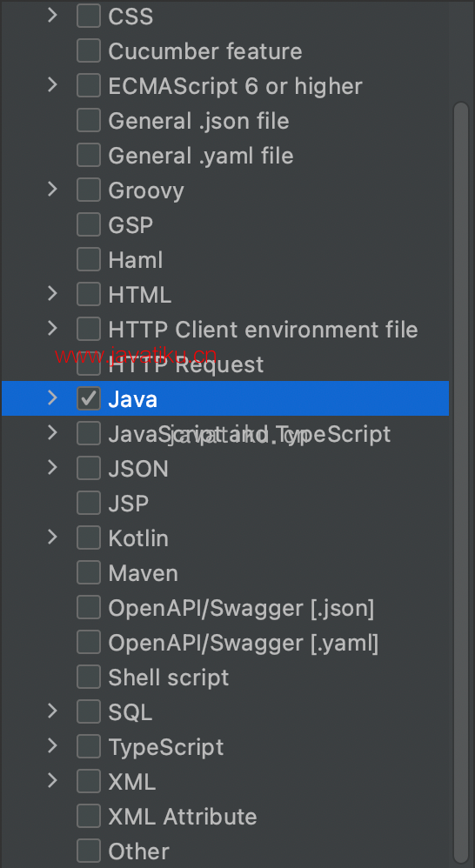Check OpenAPI/Swagger [.json] checkbox
This screenshot has height=868, width=475.
(89, 608)
